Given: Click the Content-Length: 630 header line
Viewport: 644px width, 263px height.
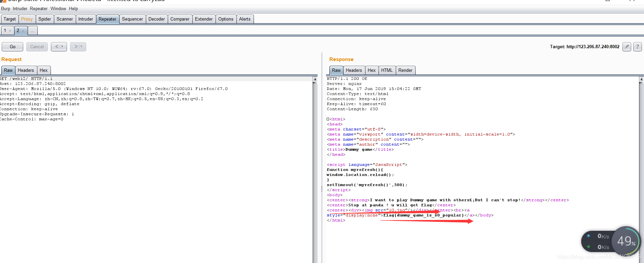Looking at the screenshot, I should (352, 109).
